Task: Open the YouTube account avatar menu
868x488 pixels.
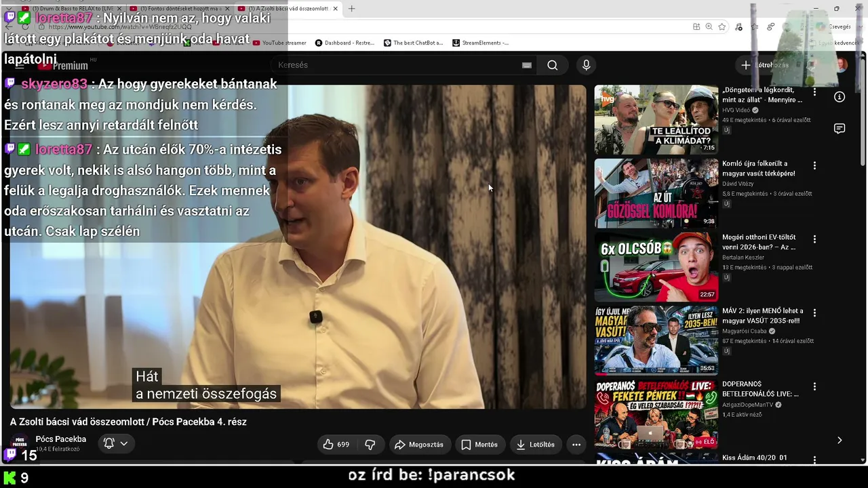Action: (x=841, y=65)
